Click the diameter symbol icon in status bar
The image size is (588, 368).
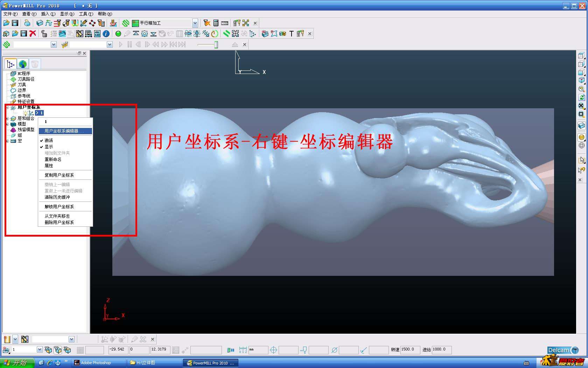tap(334, 350)
